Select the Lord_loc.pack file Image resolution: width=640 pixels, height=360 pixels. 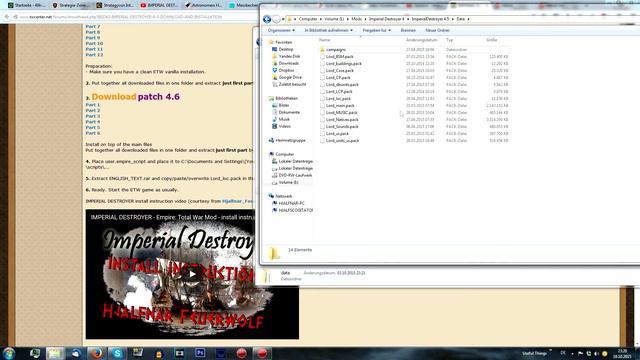338,99
